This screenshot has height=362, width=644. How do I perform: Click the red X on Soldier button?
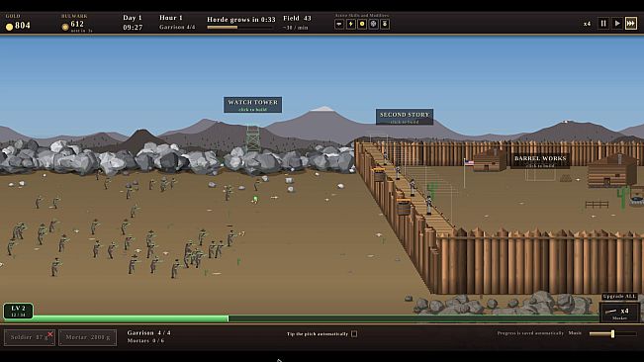[x=50, y=334]
